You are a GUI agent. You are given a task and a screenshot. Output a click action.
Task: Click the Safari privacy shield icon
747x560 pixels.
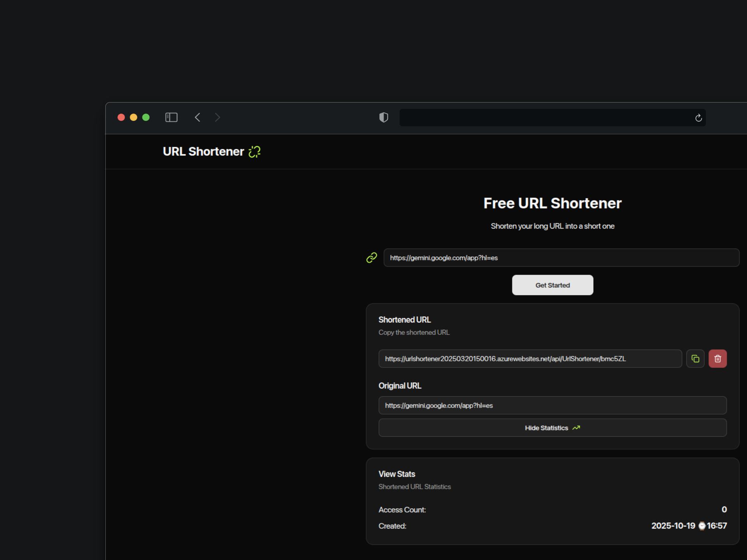point(384,117)
